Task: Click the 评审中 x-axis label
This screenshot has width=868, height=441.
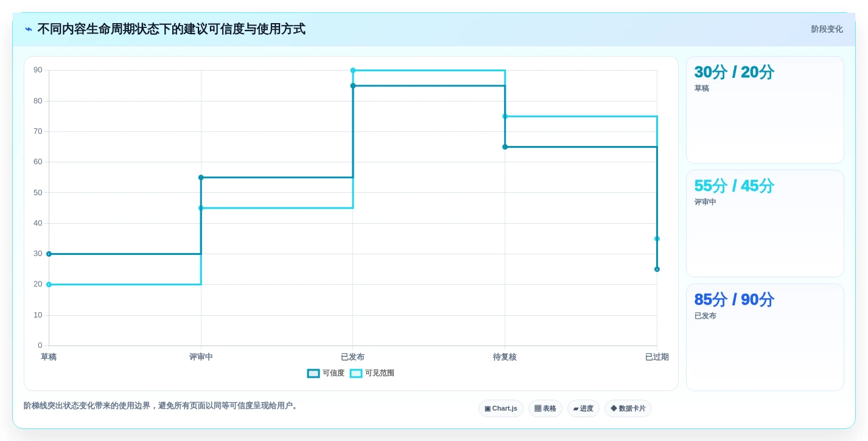Action: click(201, 357)
